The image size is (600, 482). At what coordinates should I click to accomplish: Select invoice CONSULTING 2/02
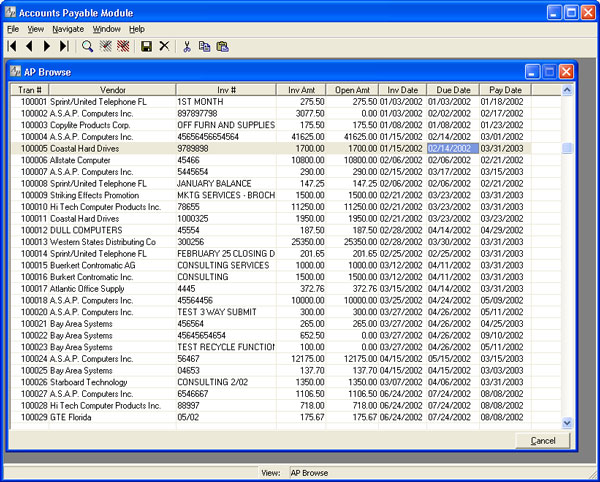pos(212,382)
